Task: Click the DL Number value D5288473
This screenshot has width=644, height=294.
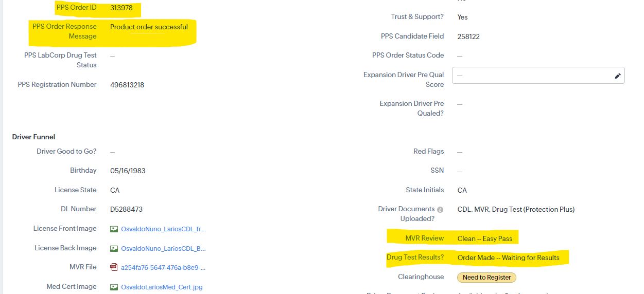Action: coord(126,210)
